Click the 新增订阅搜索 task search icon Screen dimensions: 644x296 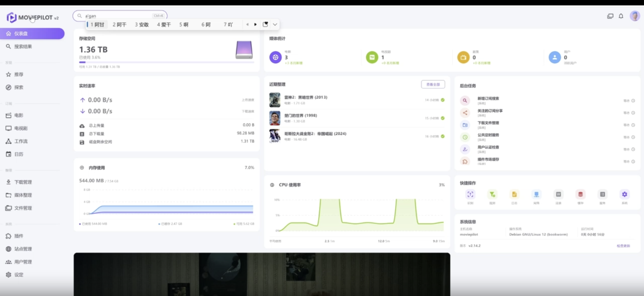pyautogui.click(x=465, y=101)
